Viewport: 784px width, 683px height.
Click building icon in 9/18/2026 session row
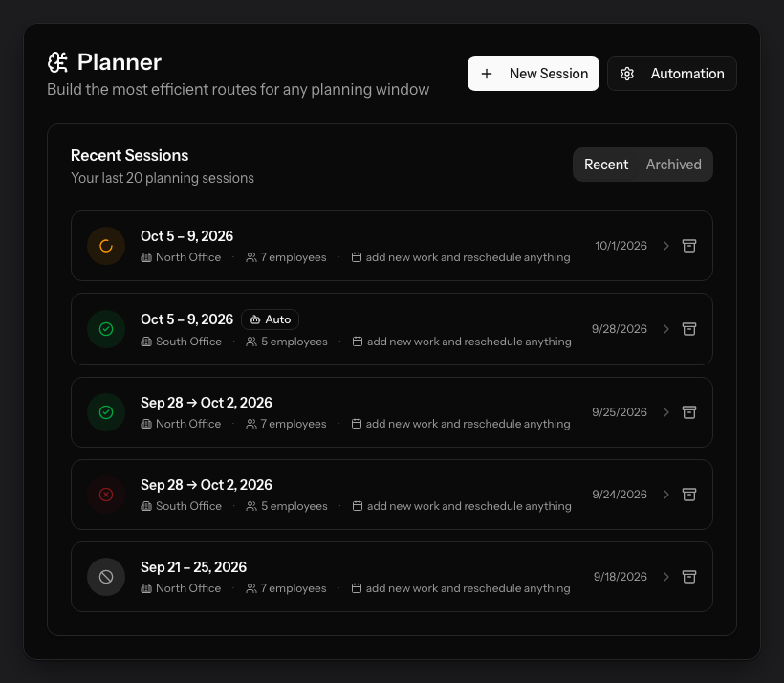[146, 588]
